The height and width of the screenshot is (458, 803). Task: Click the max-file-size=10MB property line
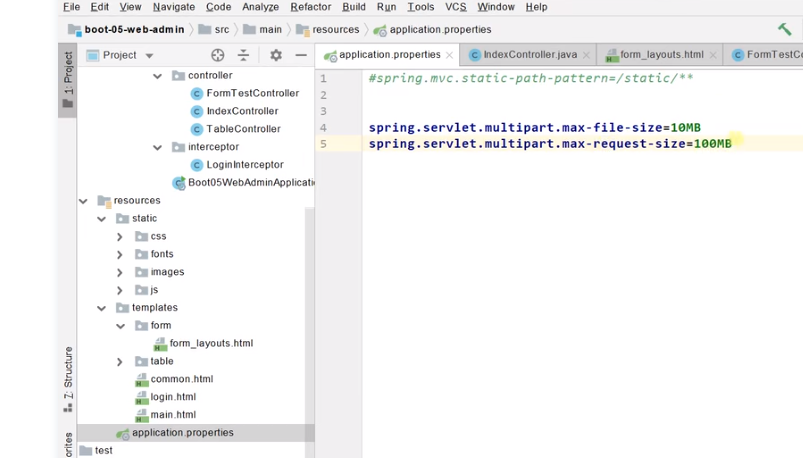tap(535, 128)
